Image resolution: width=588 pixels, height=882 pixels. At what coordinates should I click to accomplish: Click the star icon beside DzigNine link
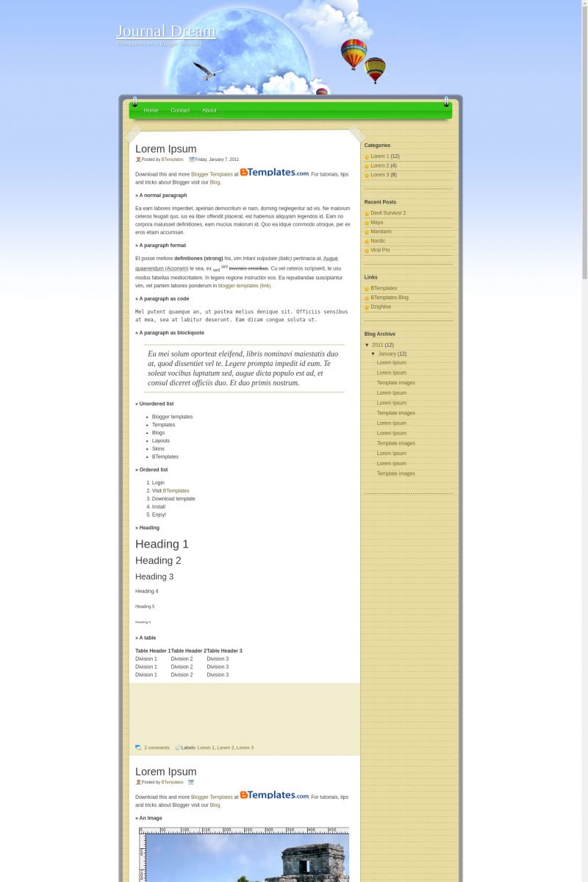367,307
